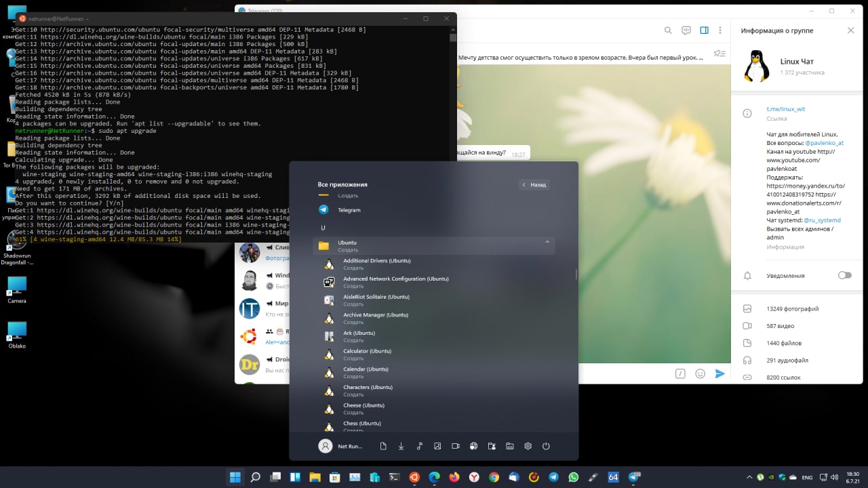Open Task View on taskbar
This screenshot has width=868, height=488.
point(276,477)
